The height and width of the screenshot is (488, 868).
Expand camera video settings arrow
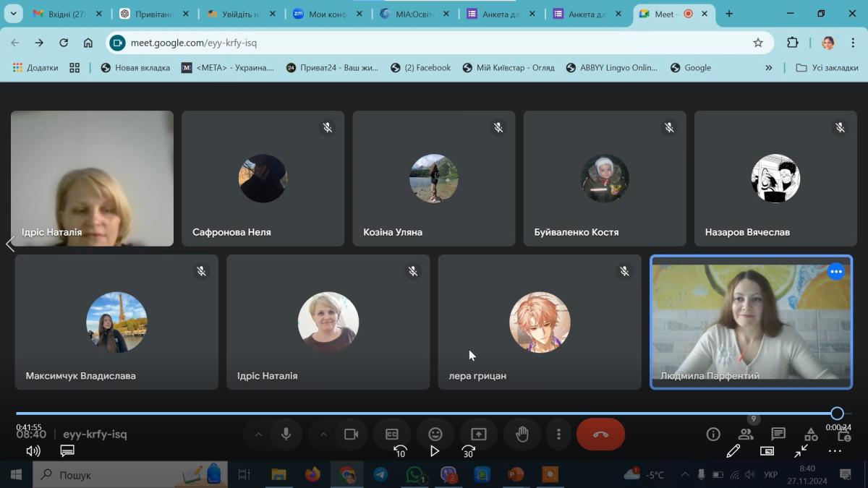click(323, 435)
